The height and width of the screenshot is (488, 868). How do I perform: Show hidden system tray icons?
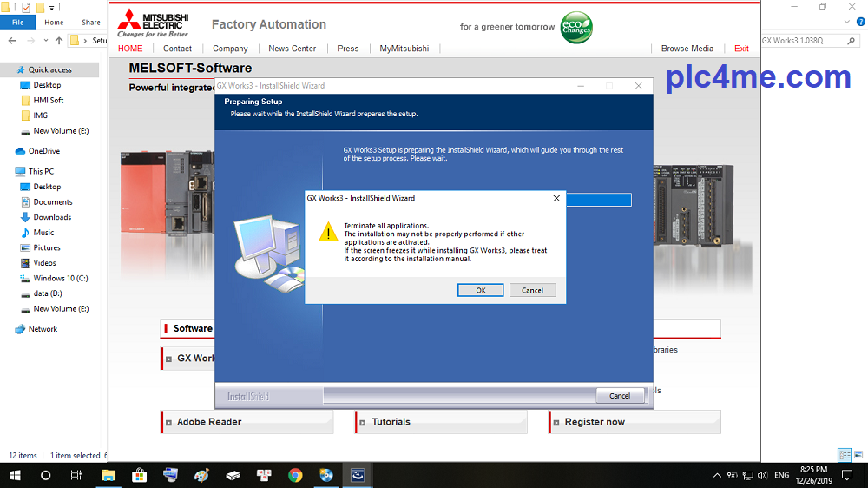pyautogui.click(x=717, y=475)
